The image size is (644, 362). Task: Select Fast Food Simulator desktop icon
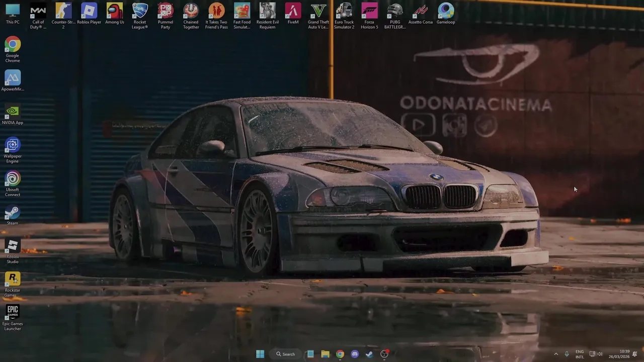(242, 16)
